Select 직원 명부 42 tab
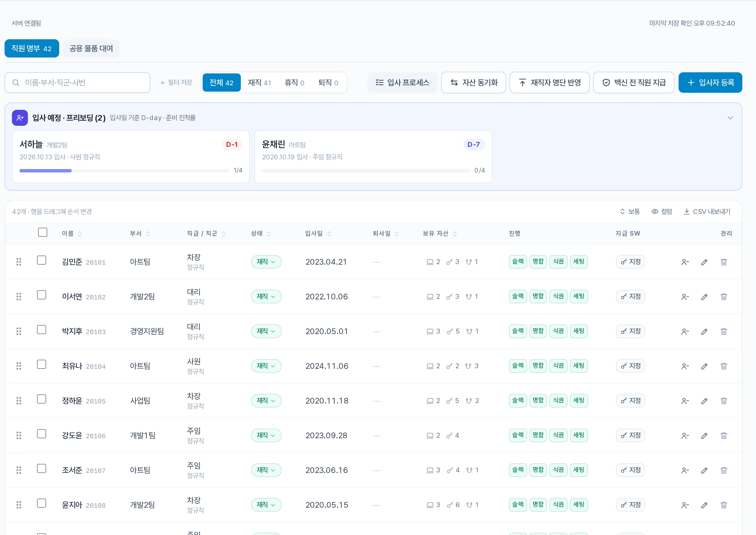The image size is (756, 535). 32,48
